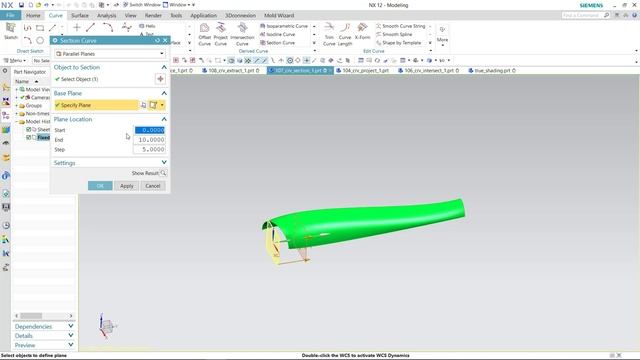The height and width of the screenshot is (360, 640).
Task: Select the sketch Profile tool
Action: (x=27, y=28)
